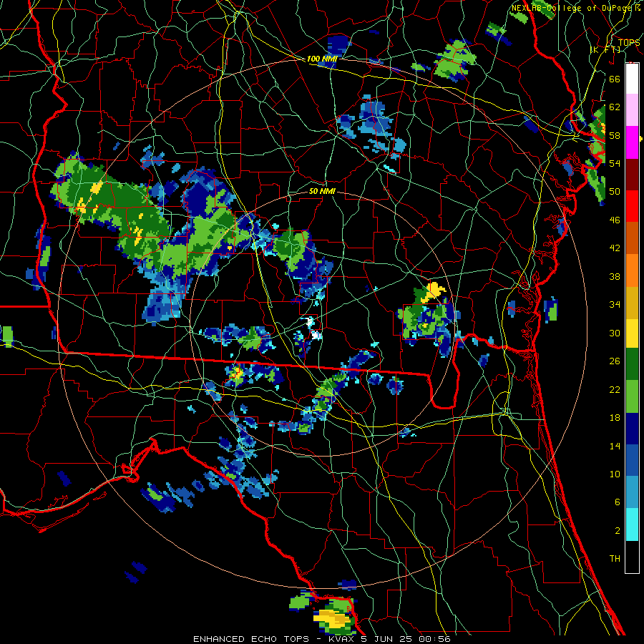The image size is (644, 644).
Task: Click the dark red (maroon) legend swatch
Action: (632, 175)
